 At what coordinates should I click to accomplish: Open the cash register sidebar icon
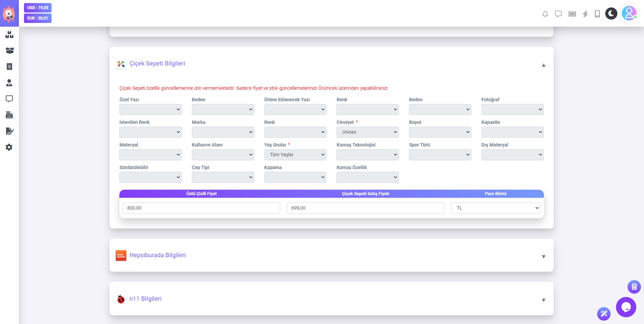(9, 115)
